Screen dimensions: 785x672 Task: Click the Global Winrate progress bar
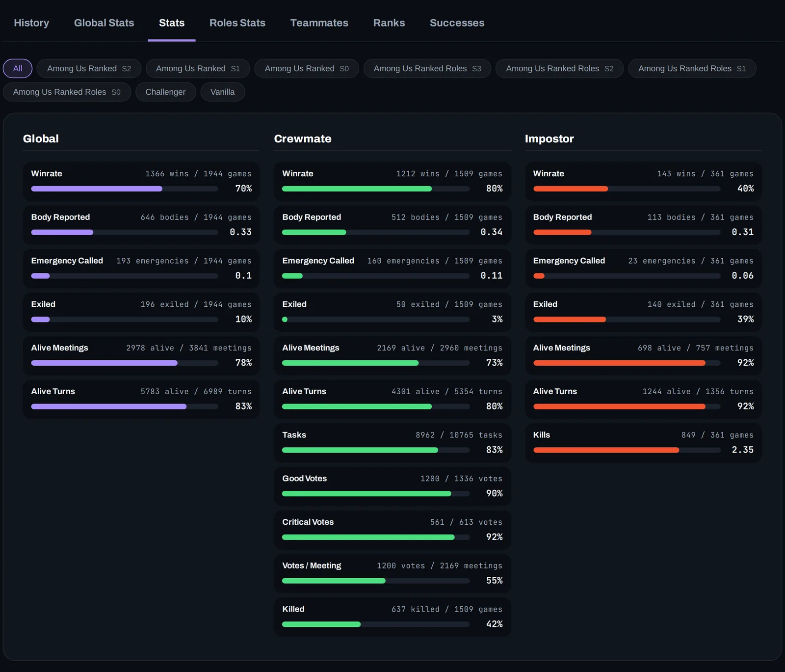(x=125, y=189)
